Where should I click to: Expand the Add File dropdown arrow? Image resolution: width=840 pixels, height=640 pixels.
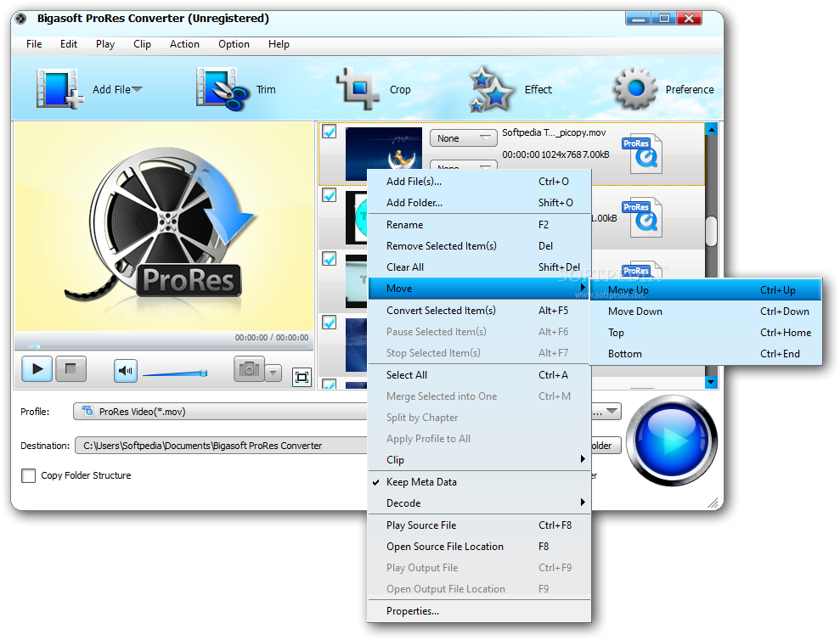coord(137,89)
